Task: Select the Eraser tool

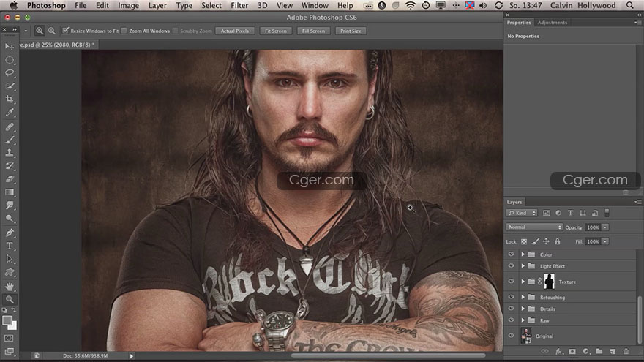Action: point(10,179)
